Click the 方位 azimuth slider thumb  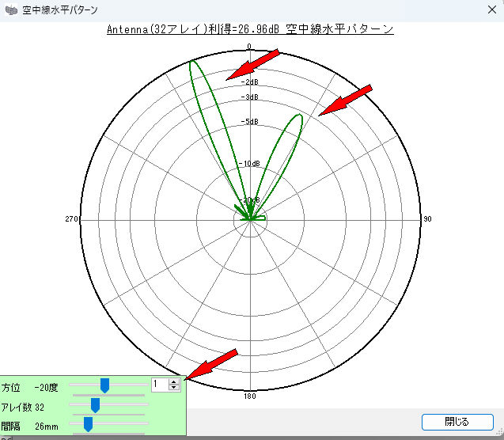(104, 385)
